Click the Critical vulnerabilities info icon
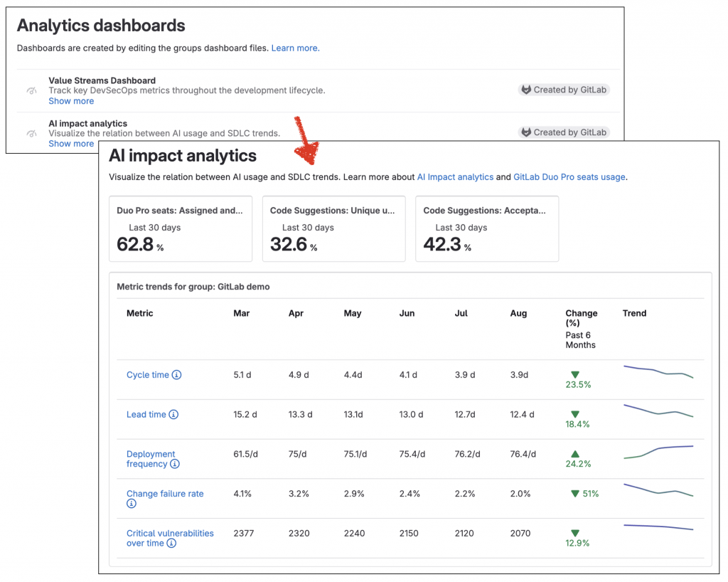This screenshot has width=728, height=582. pos(171,543)
